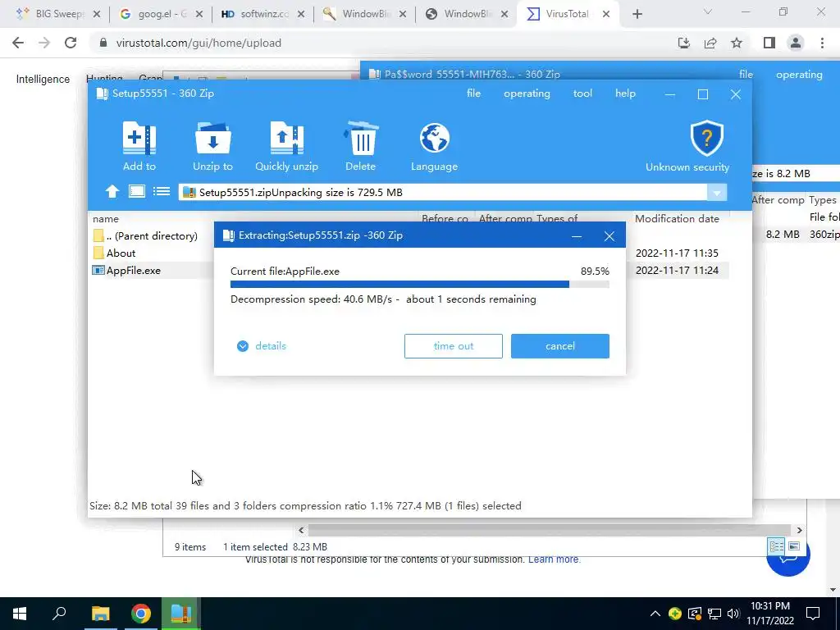Sort by Modification date column
This screenshot has width=840, height=630.
pos(677,218)
